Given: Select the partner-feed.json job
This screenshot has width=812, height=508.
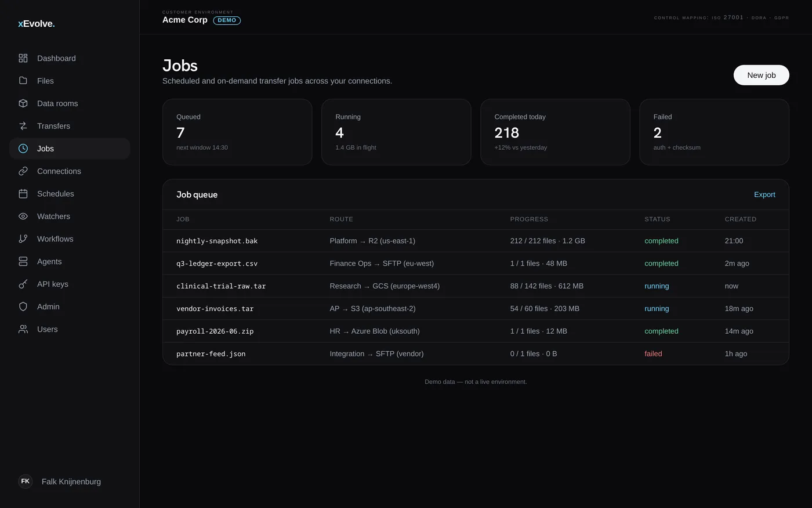Looking at the screenshot, I should (x=476, y=354).
